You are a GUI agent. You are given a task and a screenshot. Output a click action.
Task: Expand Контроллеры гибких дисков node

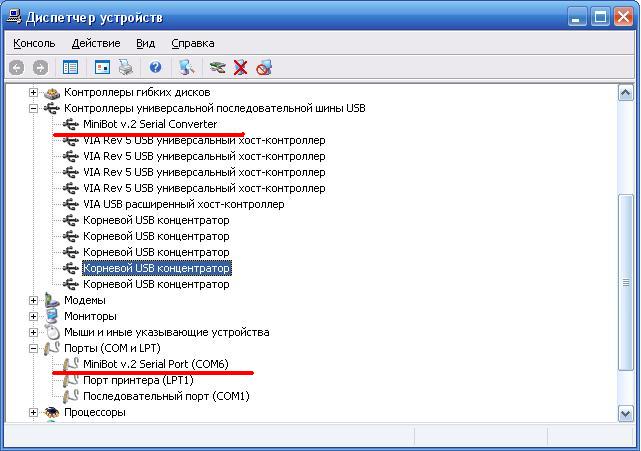point(34,93)
